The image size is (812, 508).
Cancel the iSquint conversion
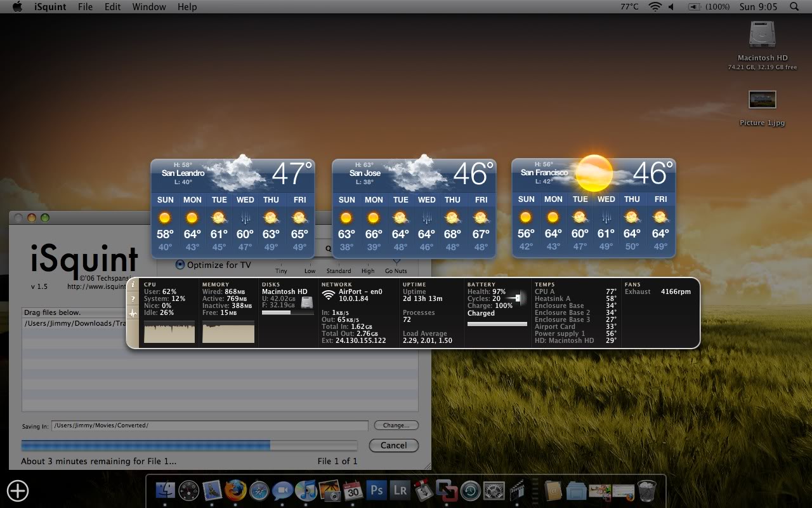tap(393, 445)
